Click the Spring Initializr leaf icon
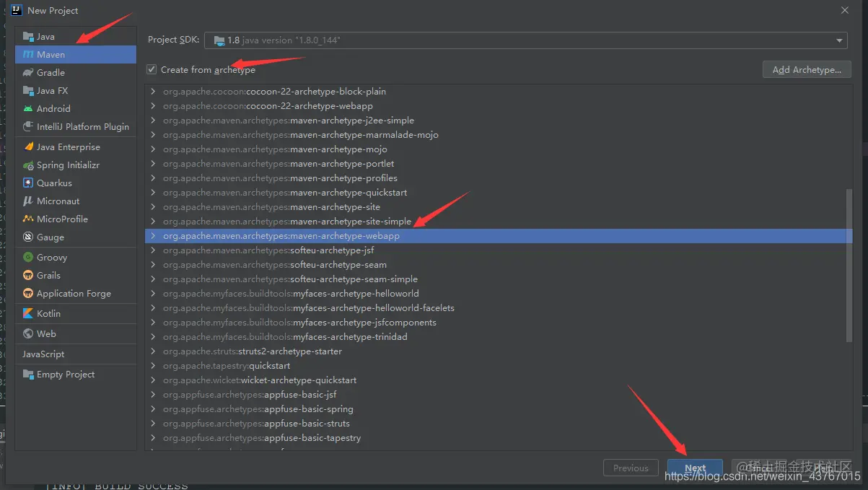 click(28, 165)
